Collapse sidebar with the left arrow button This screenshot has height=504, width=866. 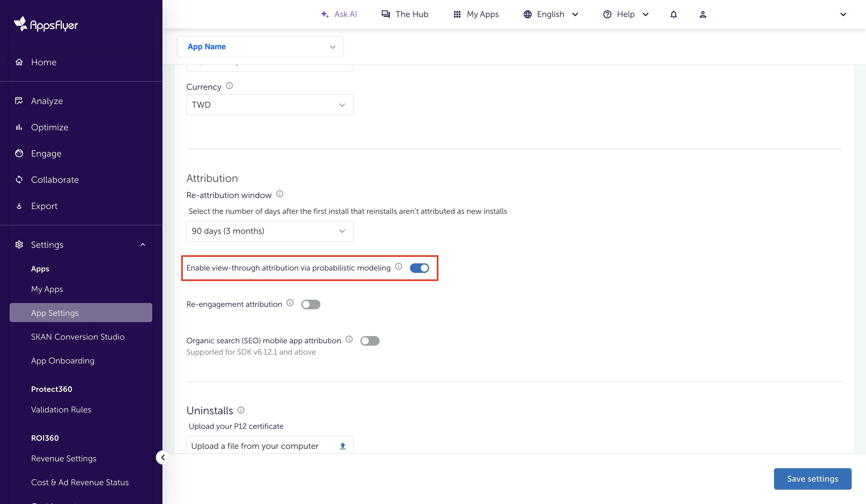point(163,457)
